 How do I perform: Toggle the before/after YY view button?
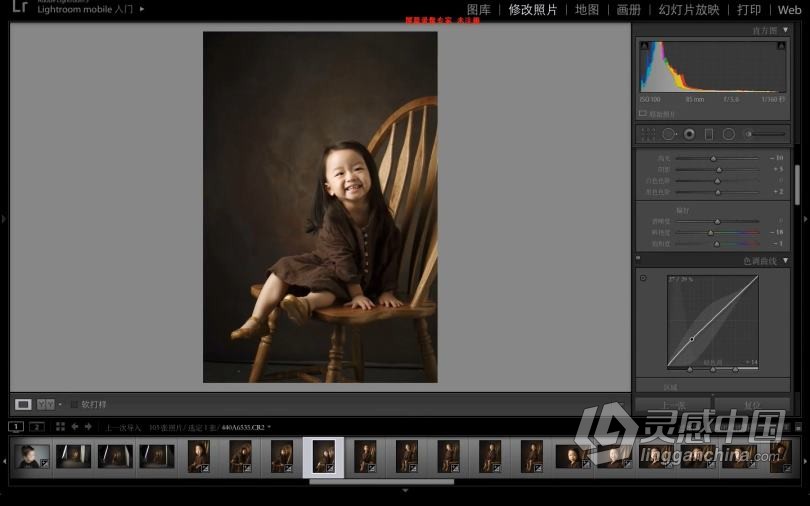(x=45, y=404)
